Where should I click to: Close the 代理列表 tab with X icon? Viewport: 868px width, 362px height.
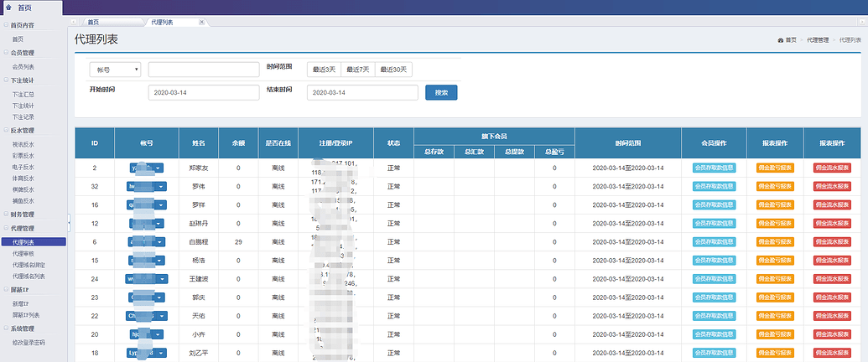point(202,22)
